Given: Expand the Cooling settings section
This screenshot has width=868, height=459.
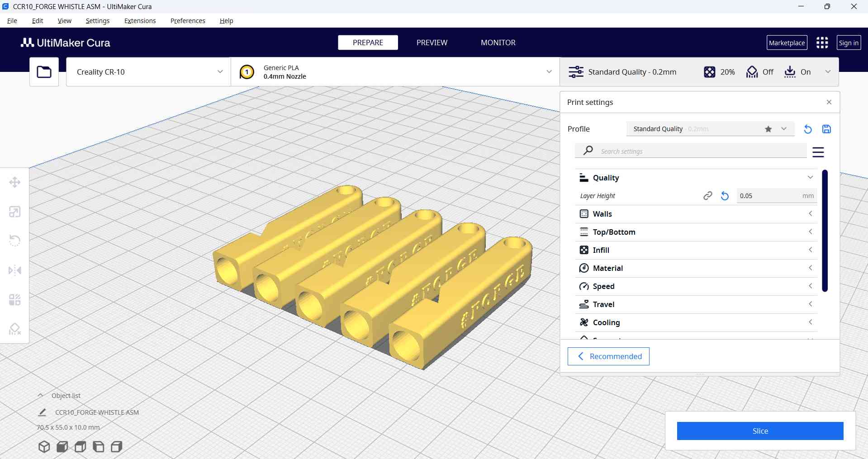Looking at the screenshot, I should click(x=697, y=322).
